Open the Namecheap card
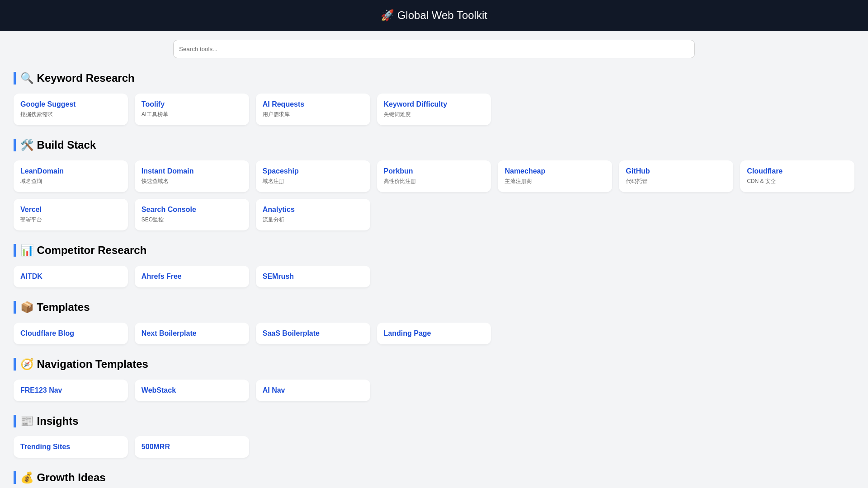The image size is (868, 488). point(555,176)
